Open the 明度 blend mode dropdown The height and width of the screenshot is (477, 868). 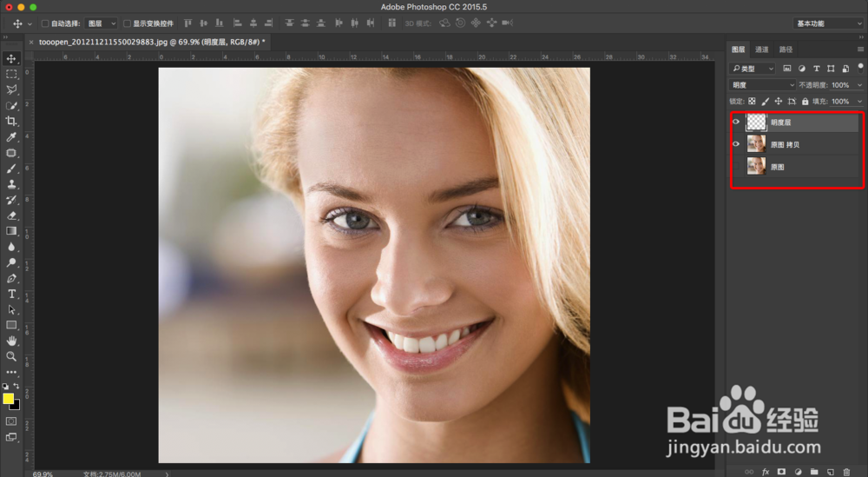[x=762, y=85]
